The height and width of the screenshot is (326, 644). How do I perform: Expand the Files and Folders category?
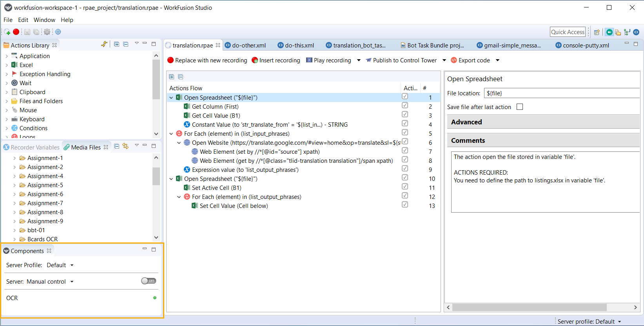7,101
